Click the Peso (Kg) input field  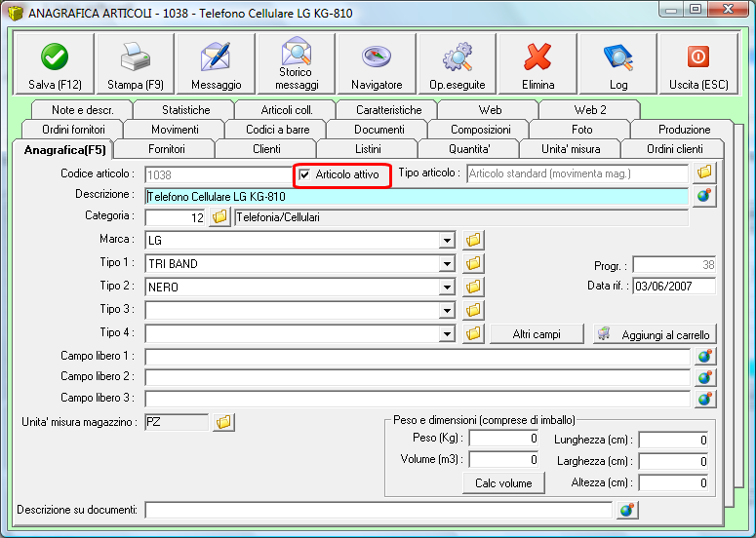[504, 439]
